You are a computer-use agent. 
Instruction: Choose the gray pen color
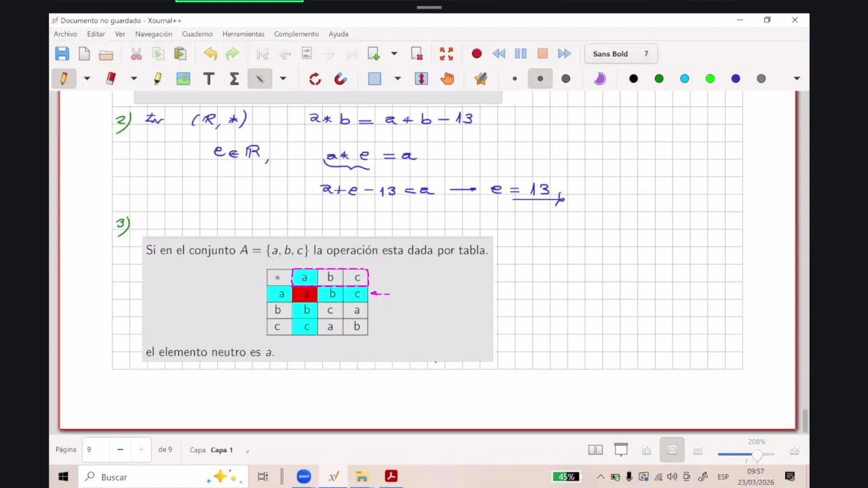761,79
